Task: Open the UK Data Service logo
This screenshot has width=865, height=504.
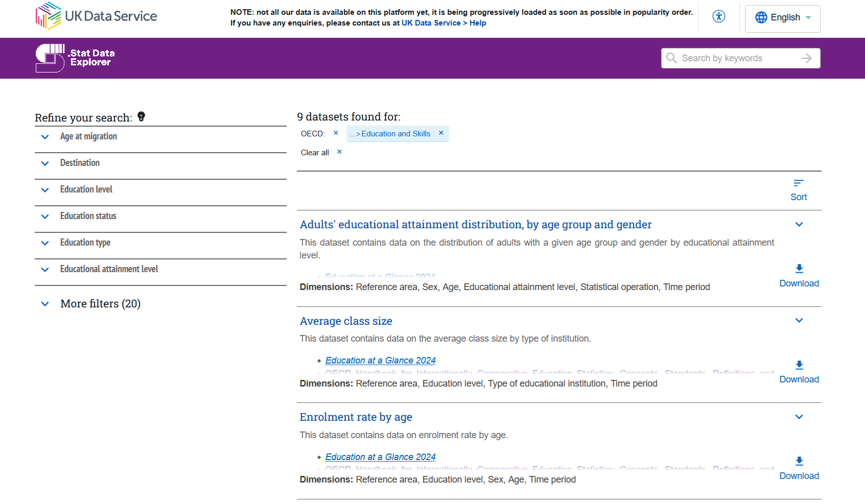Action: click(x=96, y=16)
